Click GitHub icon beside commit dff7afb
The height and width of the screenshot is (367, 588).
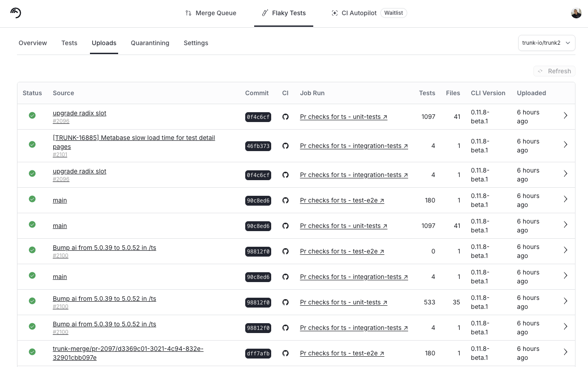(285, 354)
